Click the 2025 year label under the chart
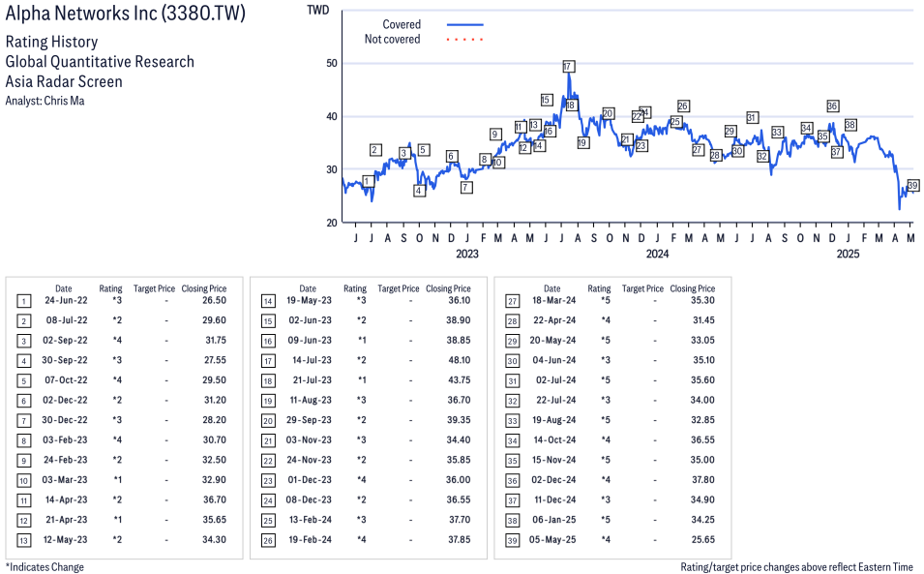Image resolution: width=924 pixels, height=574 pixels. point(848,254)
